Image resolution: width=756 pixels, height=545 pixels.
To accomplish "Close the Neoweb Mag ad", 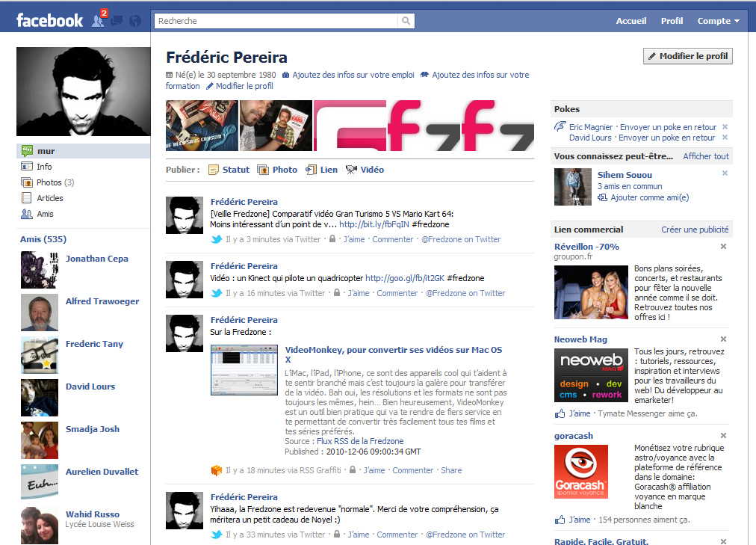I will (723, 339).
